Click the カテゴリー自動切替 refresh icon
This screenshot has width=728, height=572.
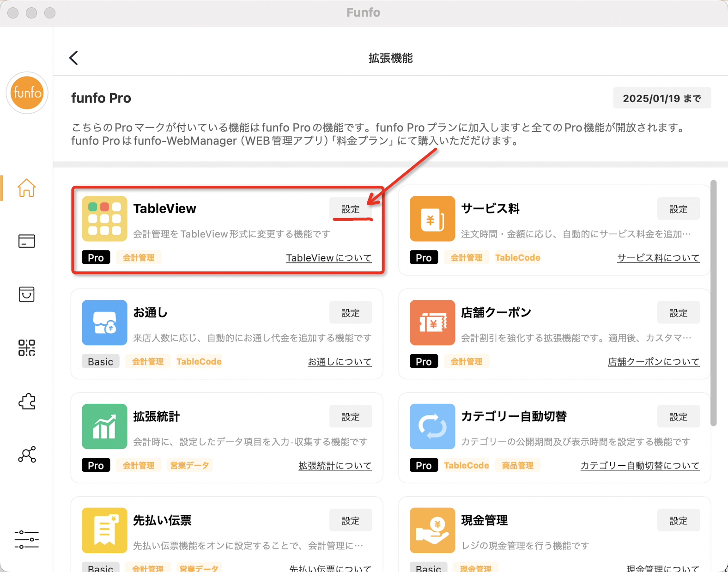[x=432, y=426]
